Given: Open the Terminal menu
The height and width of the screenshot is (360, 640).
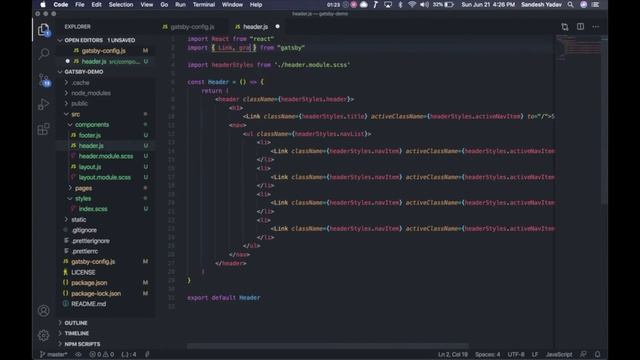Looking at the screenshot, I should click(x=204, y=4).
